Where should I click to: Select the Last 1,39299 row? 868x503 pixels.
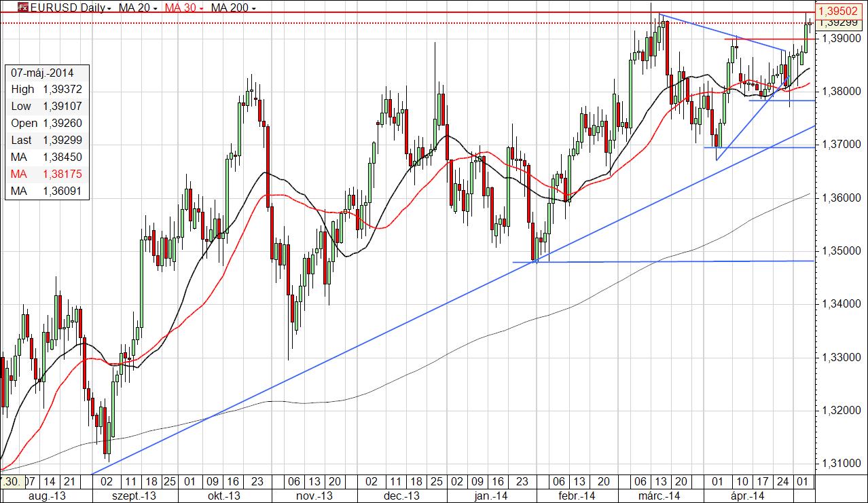48,140
